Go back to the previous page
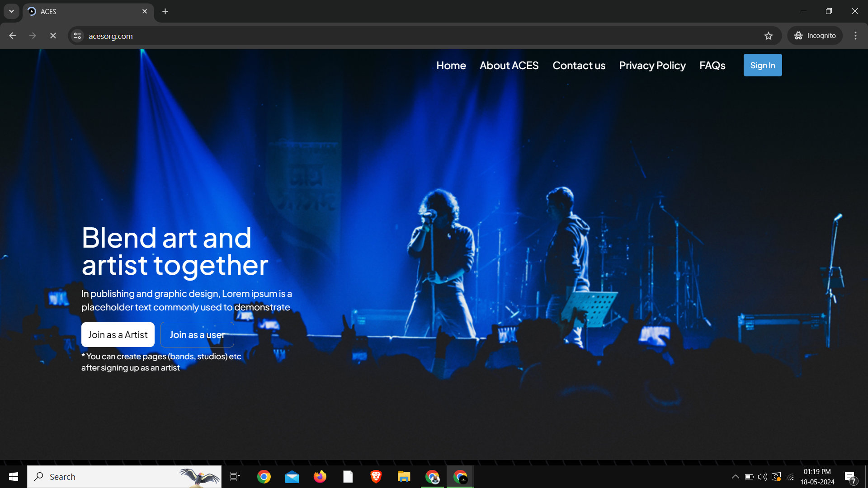Viewport: 868px width, 488px height. click(x=13, y=36)
